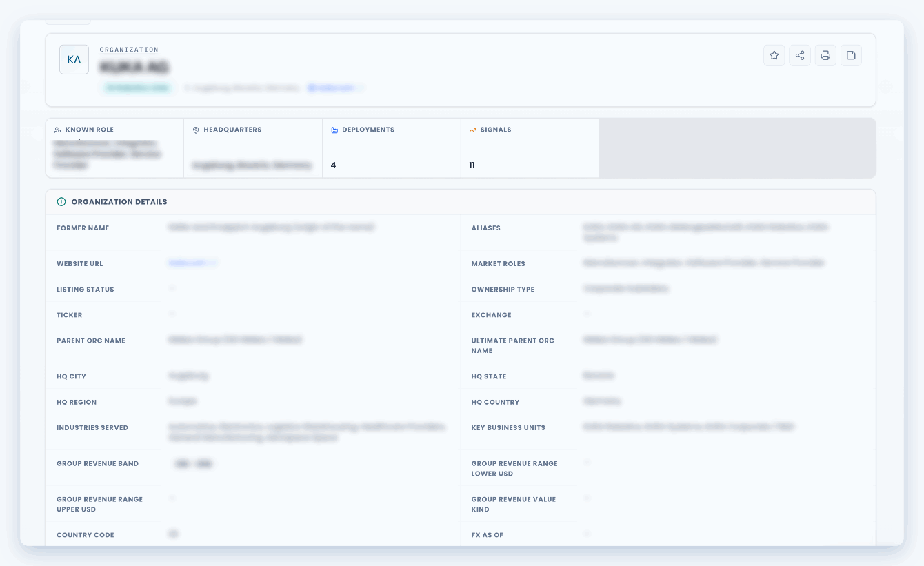Click the HQ Country field label
This screenshot has width=924, height=566.
pyautogui.click(x=495, y=402)
